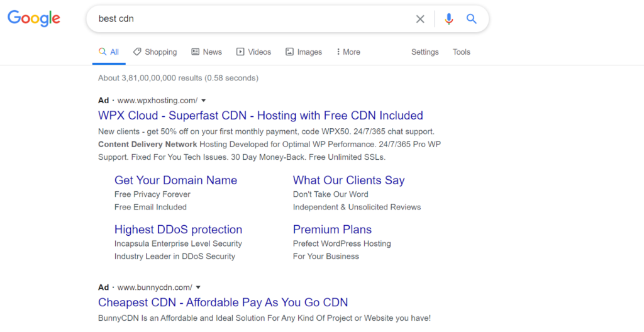Open search Tools
Image resolution: width=644 pixels, height=332 pixels.
[461, 52]
